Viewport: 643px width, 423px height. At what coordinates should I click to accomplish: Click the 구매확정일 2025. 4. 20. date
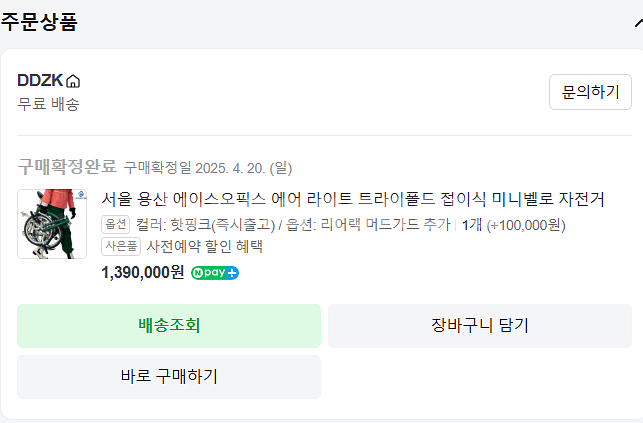point(208,167)
